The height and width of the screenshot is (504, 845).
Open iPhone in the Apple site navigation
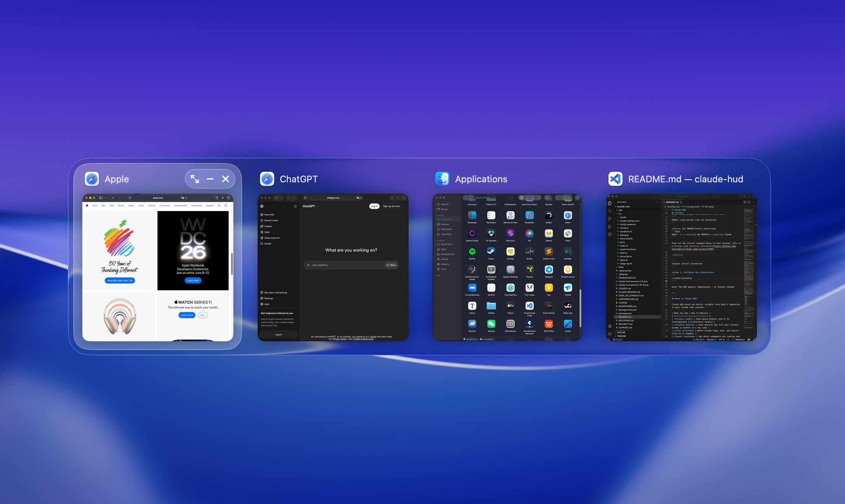point(121,205)
